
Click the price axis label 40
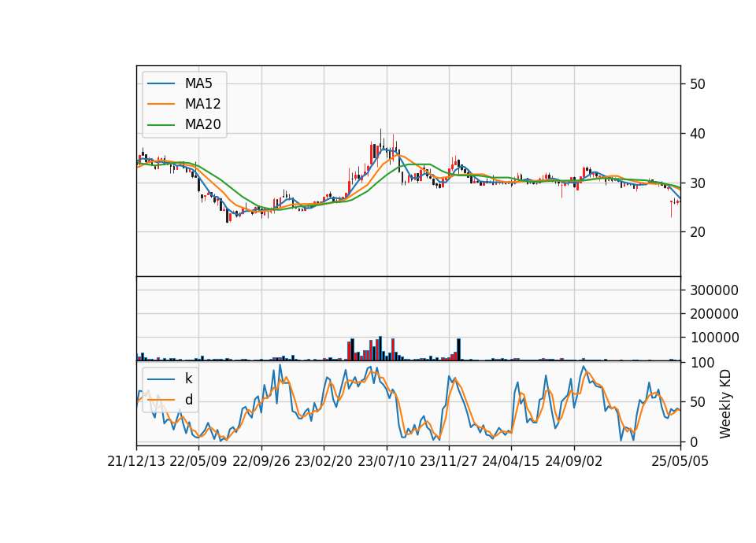697,134
